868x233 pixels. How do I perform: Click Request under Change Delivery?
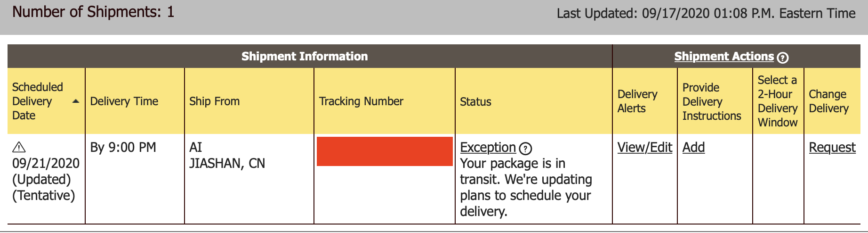tap(832, 148)
